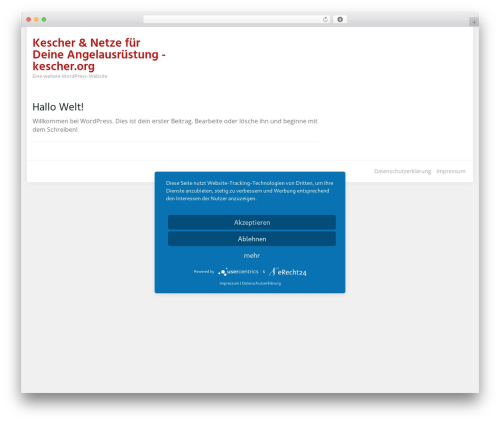
Task: Click the Akzeptieren button
Action: point(252,222)
